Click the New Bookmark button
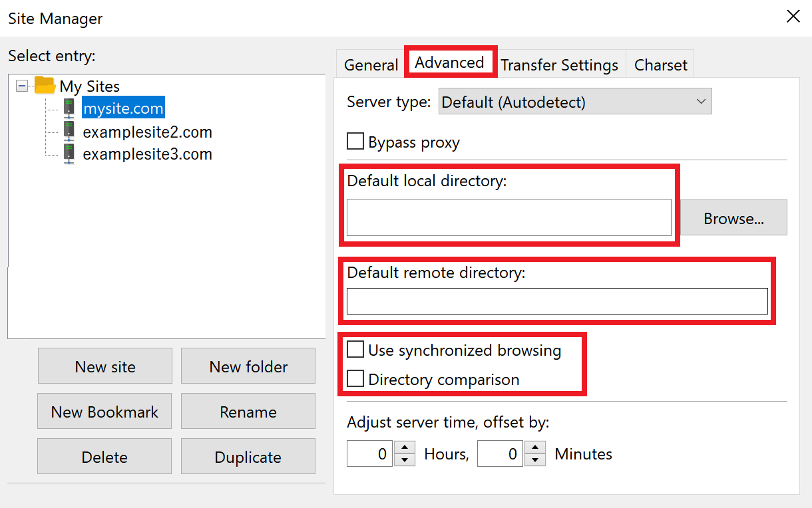This screenshot has height=508, width=812. pyautogui.click(x=105, y=412)
